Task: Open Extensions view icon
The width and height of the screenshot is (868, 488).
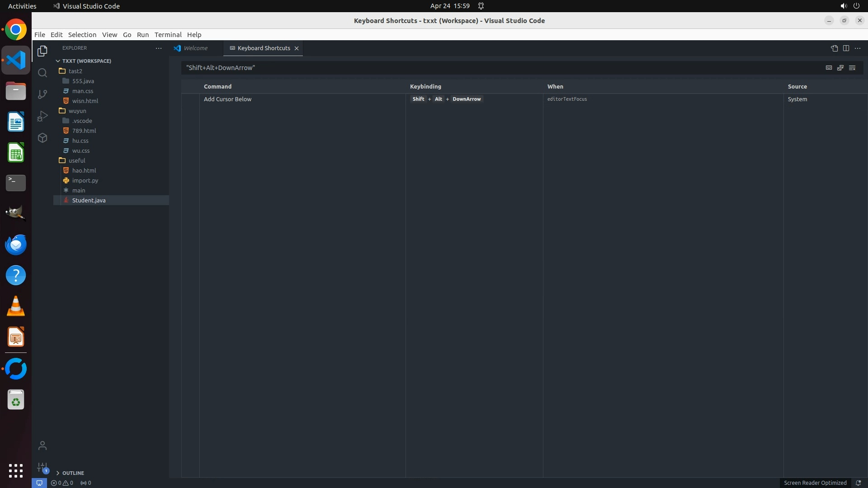Action: pos(42,138)
